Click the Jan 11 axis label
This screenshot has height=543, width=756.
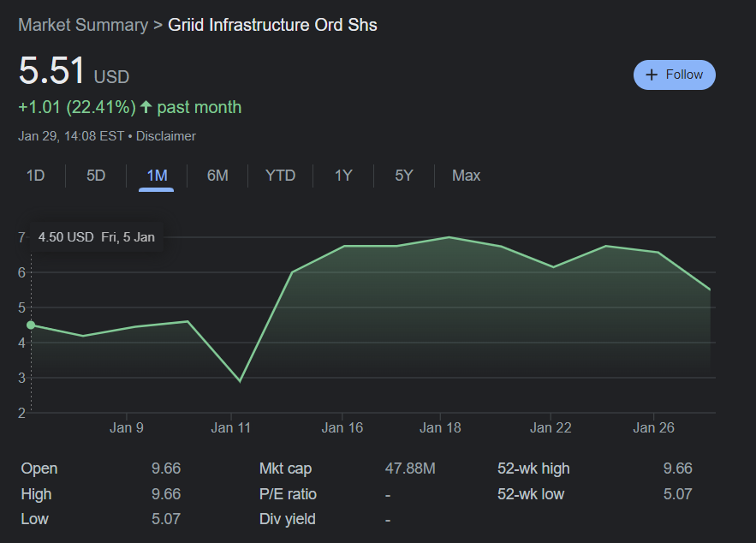[x=231, y=427]
